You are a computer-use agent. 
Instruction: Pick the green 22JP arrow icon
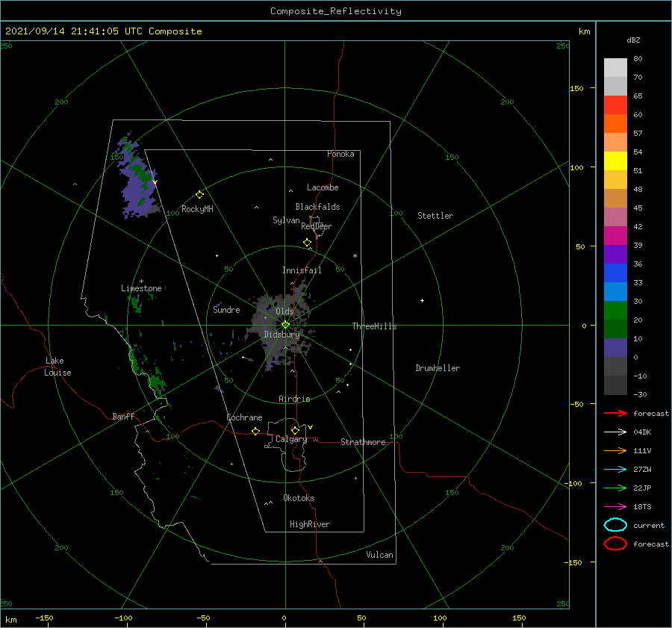point(615,488)
